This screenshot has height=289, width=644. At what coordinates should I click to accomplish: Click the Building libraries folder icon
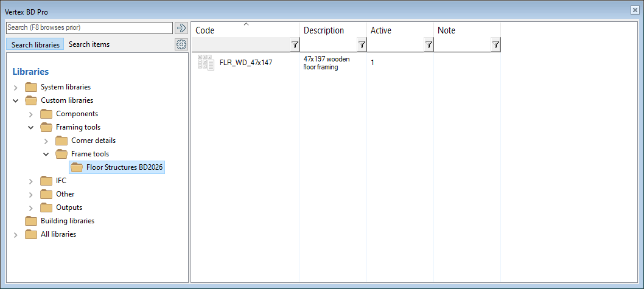click(31, 221)
